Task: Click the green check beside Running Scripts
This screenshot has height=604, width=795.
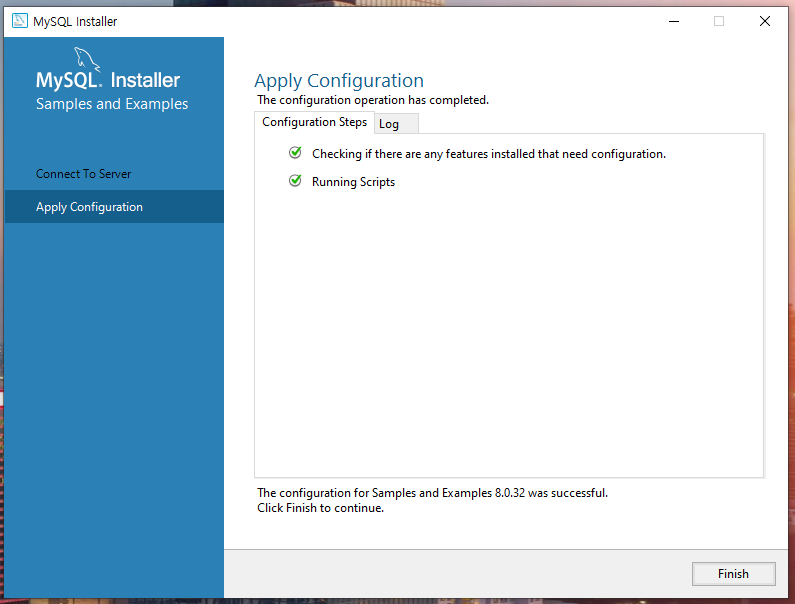Action: point(295,181)
